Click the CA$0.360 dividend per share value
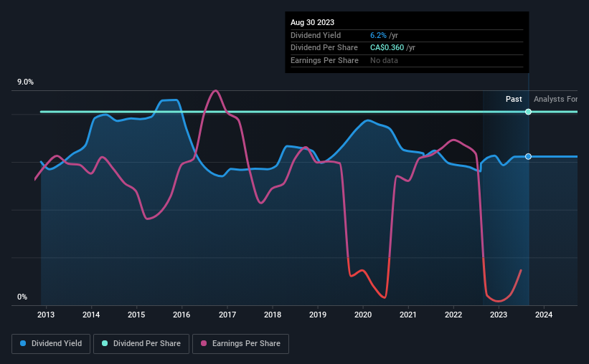The height and width of the screenshot is (364, 589). pyautogui.click(x=387, y=48)
